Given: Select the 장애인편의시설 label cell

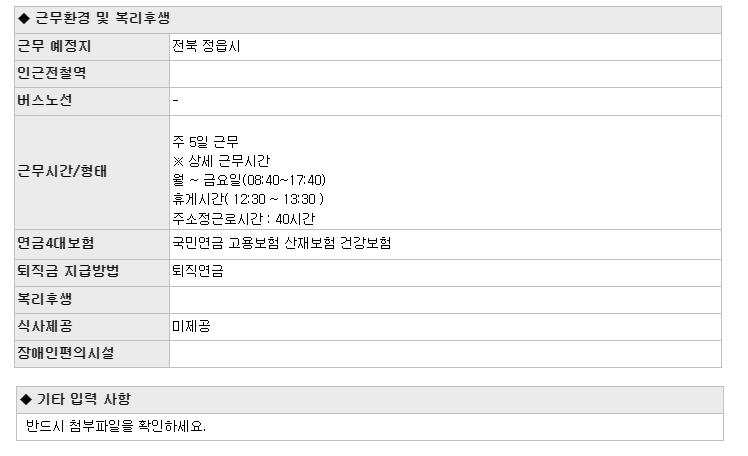Looking at the screenshot, I should click(92, 354).
